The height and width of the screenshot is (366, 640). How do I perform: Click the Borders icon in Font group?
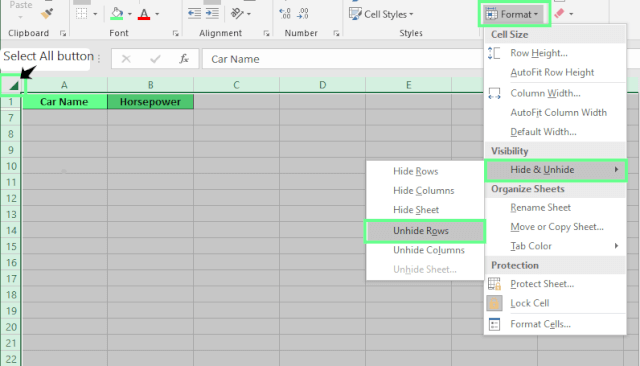click(82, 14)
